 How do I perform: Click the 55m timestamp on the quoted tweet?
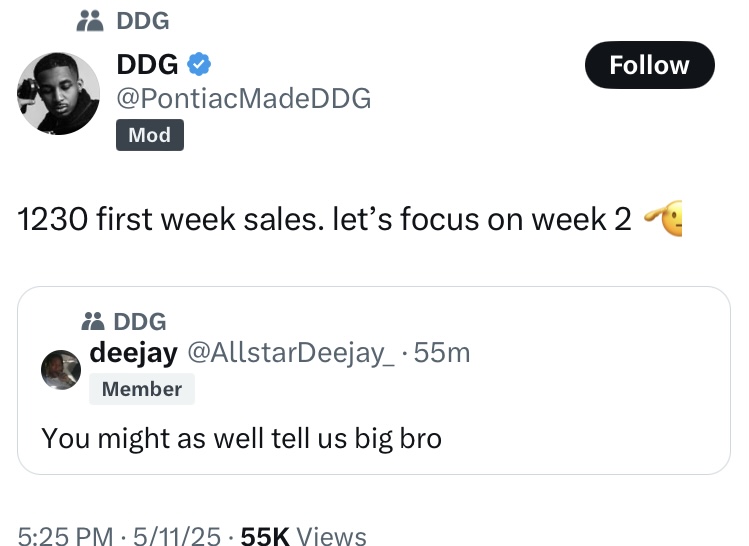[x=443, y=352]
